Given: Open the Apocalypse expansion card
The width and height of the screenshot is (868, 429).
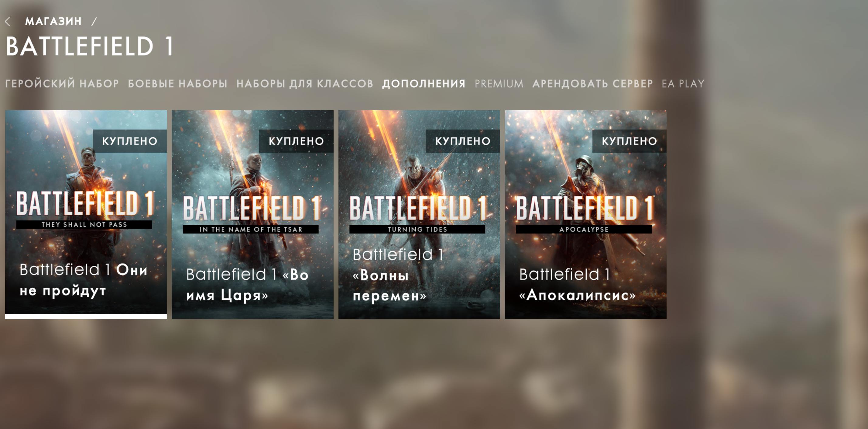Looking at the screenshot, I should (586, 214).
